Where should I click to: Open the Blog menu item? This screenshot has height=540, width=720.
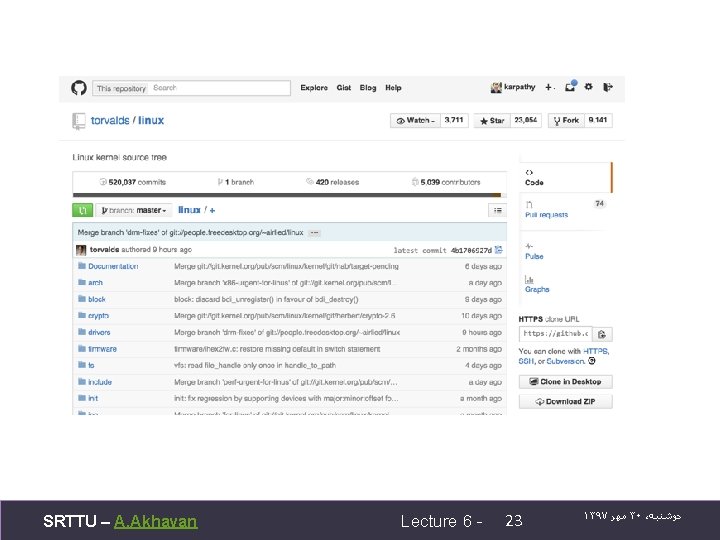368,88
